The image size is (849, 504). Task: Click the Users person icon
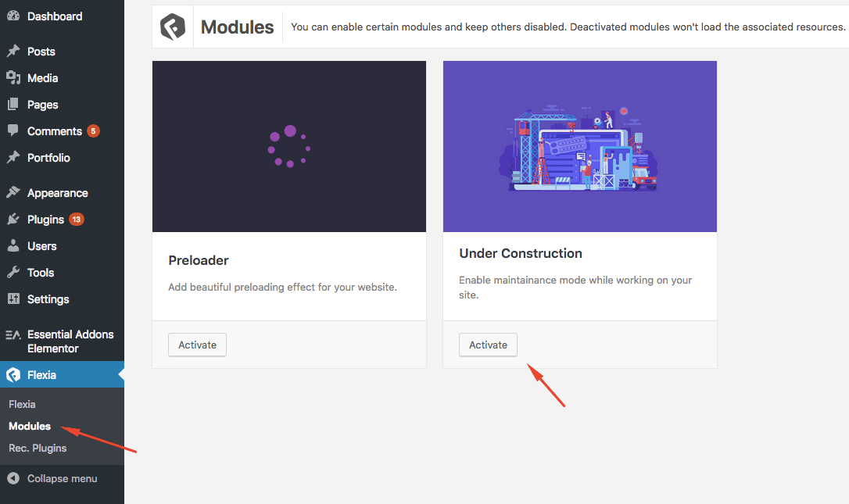pos(13,245)
